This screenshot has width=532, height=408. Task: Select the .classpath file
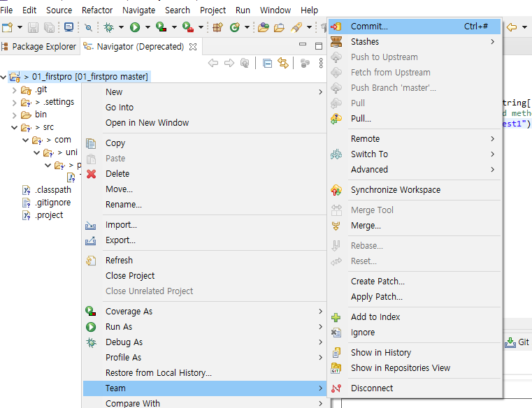[53, 190]
